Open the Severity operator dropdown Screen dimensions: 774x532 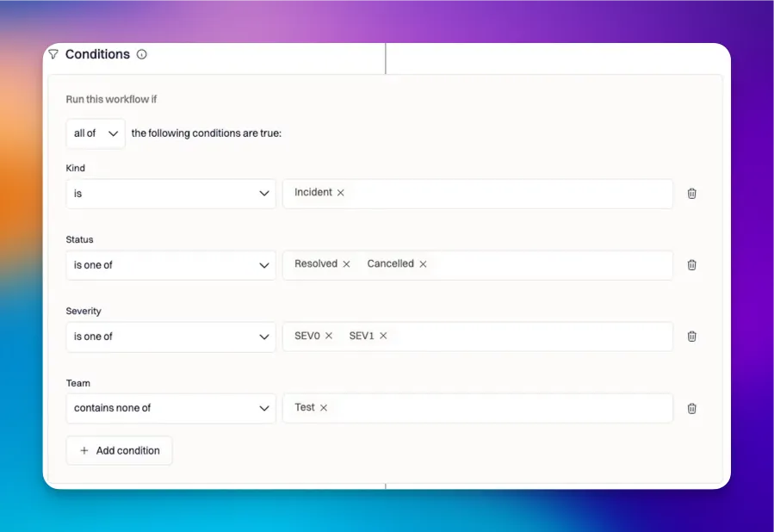coord(170,337)
